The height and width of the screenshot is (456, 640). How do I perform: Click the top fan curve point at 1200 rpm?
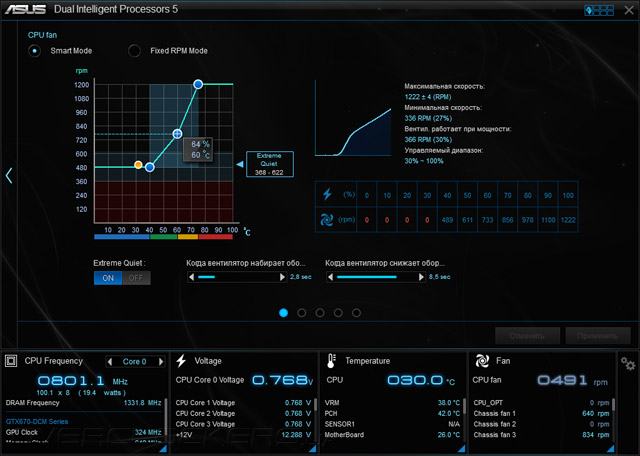coord(198,84)
